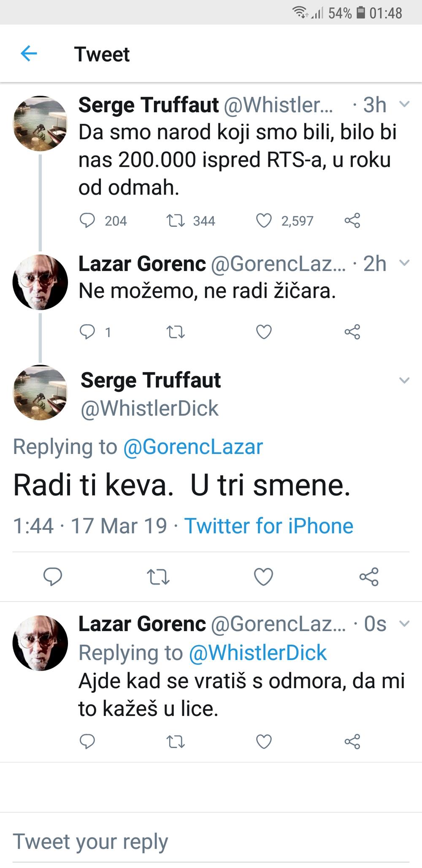The width and height of the screenshot is (422, 868).
Task: Open the dropdown chevron on the 2h reply
Action: point(404,263)
